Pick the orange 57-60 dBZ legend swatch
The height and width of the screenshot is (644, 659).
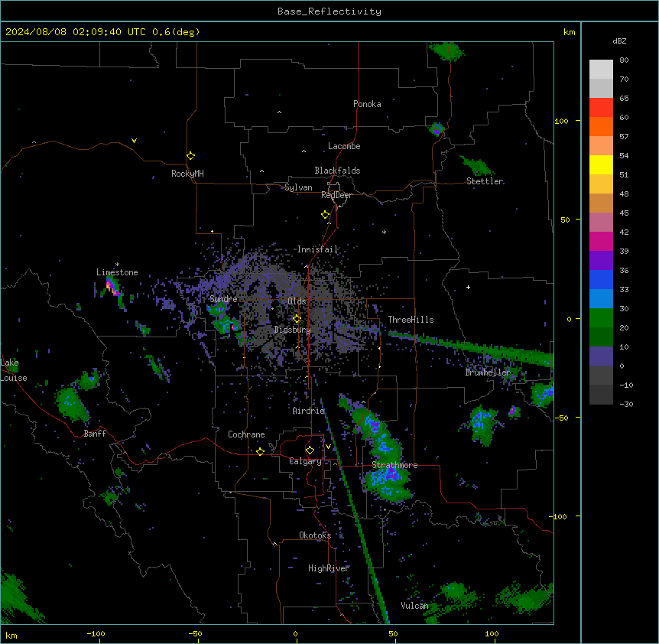tap(601, 127)
